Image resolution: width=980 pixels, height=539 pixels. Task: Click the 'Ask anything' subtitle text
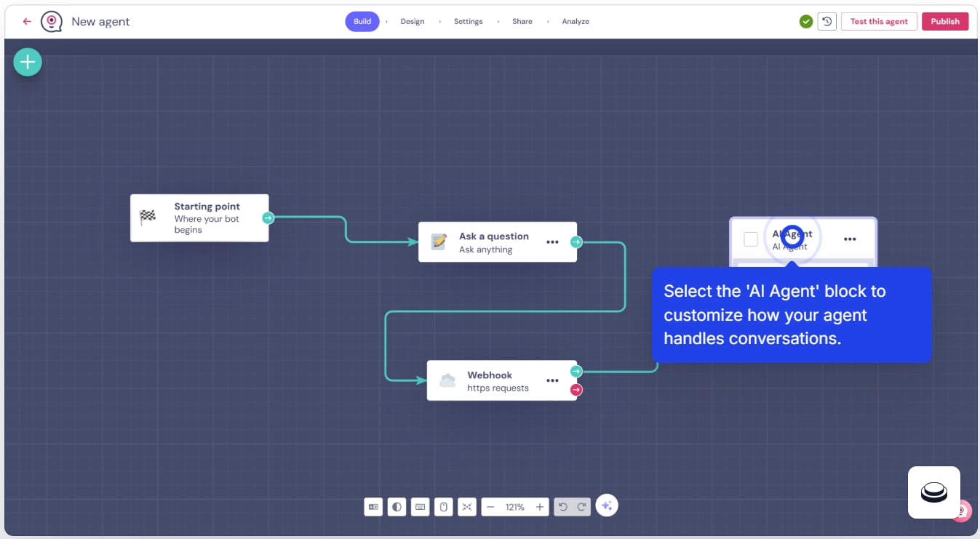[x=486, y=249]
